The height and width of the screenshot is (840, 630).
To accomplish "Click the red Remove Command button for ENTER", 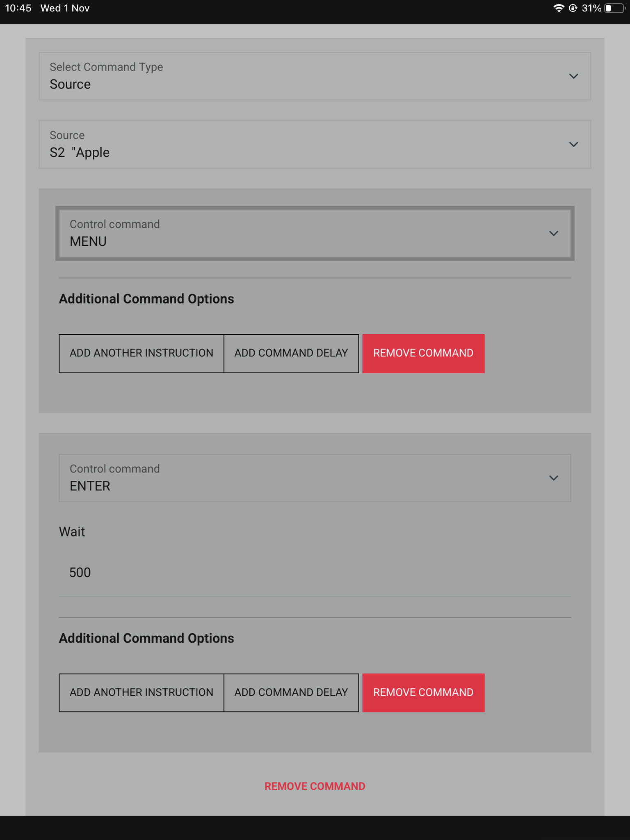I will [x=423, y=692].
